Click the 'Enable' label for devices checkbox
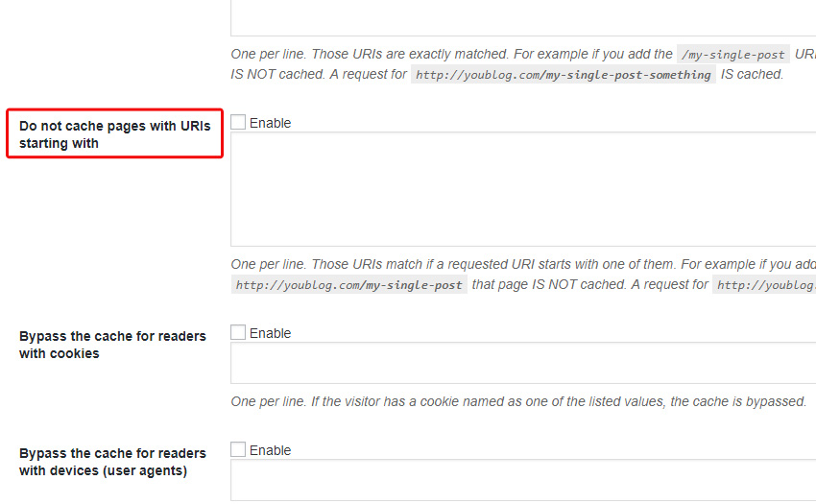Viewport: 816px width, 504px height. coord(270,450)
